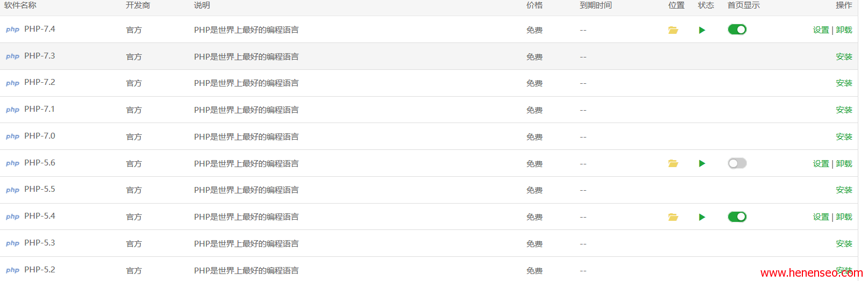Open settings for PHP-7.4

[821, 30]
